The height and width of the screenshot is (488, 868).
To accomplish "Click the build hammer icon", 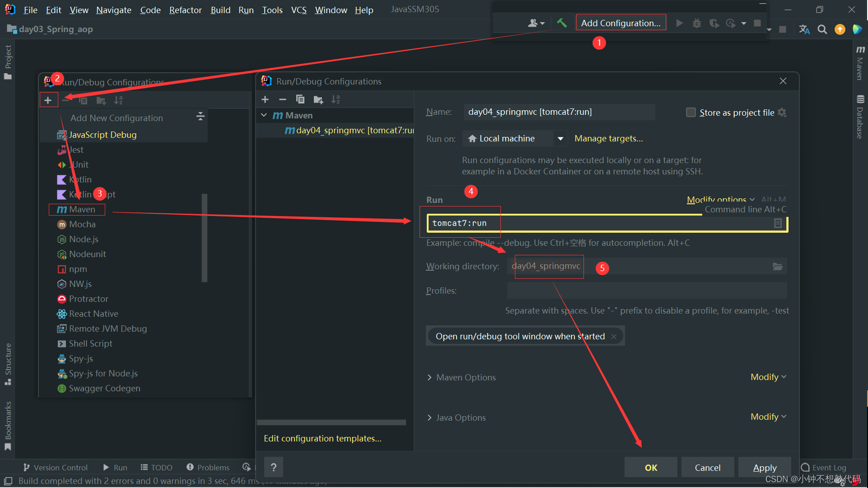I will point(561,23).
